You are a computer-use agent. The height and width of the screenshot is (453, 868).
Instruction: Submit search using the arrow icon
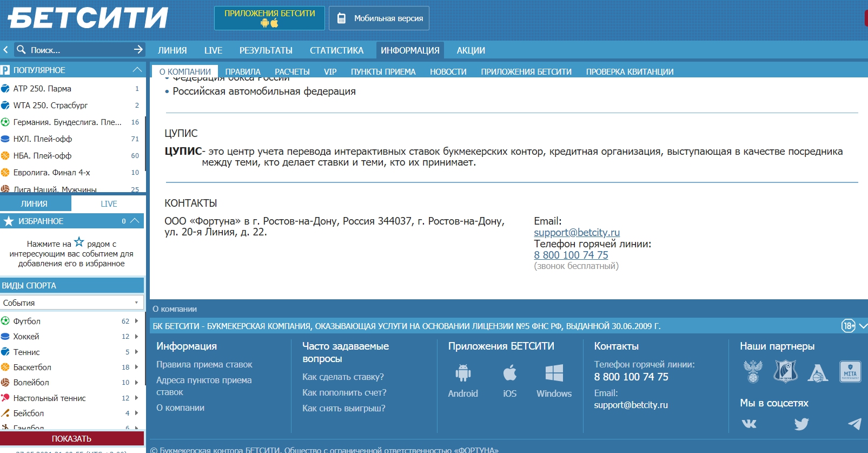point(138,50)
